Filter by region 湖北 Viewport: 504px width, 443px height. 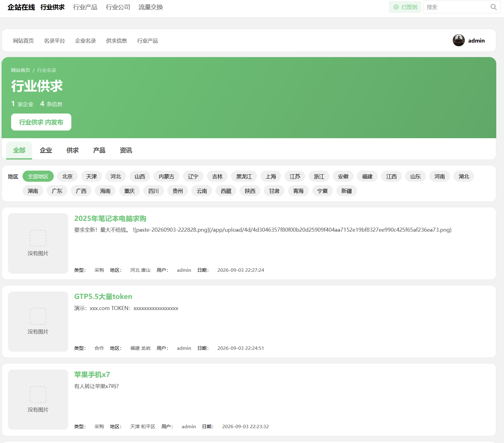pyautogui.click(x=464, y=176)
